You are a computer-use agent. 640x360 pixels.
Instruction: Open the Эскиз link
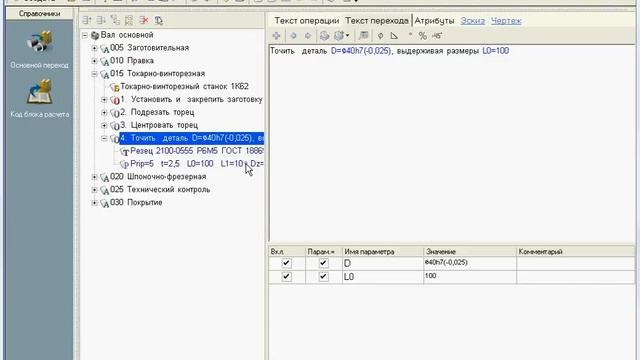(x=473, y=20)
